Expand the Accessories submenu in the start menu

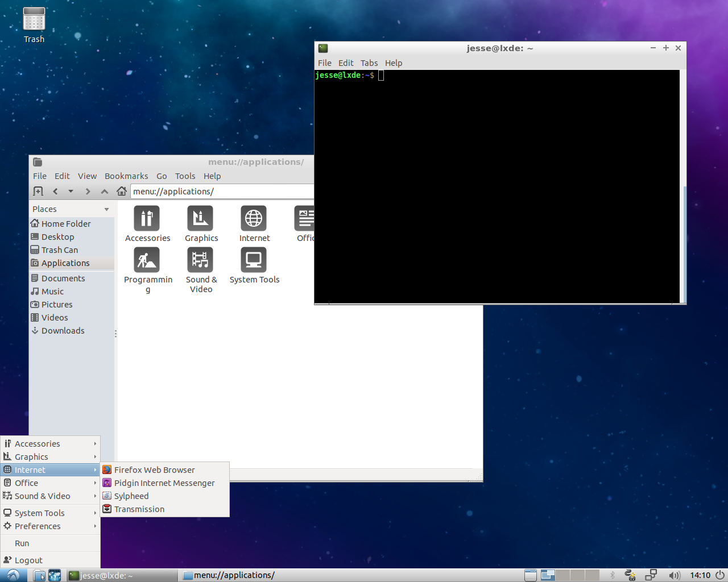pos(51,444)
